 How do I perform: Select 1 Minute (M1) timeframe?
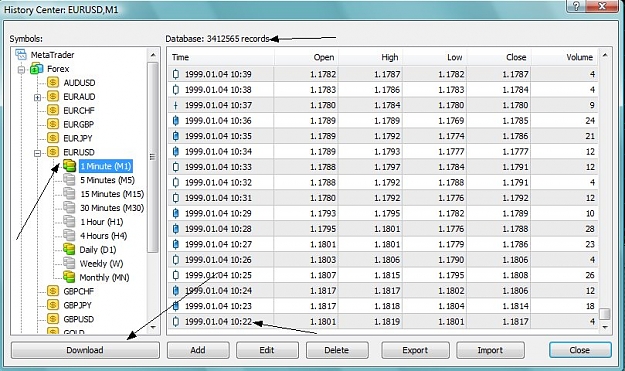pyautogui.click(x=106, y=166)
